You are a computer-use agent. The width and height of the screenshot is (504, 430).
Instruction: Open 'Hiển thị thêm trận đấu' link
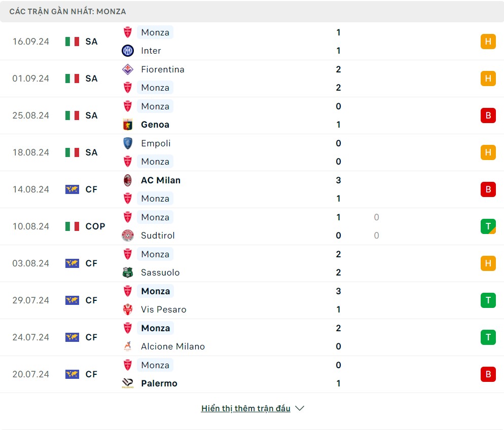[x=245, y=408]
